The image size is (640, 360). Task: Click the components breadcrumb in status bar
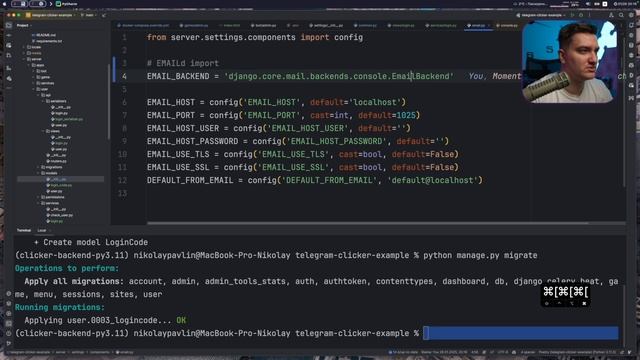point(99,352)
